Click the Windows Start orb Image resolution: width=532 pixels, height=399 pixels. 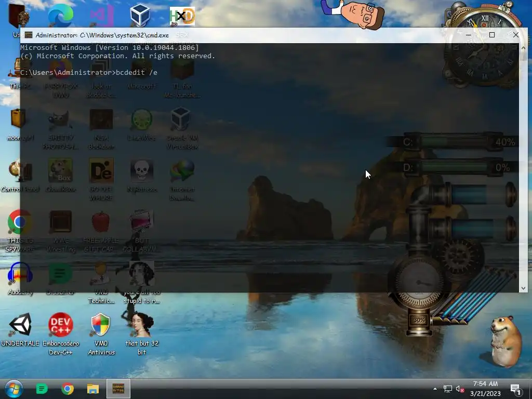(x=14, y=389)
